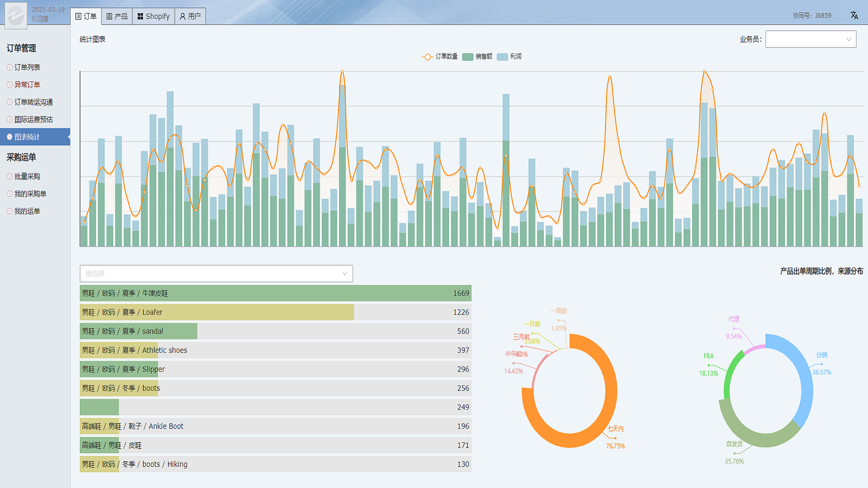Click the FBA donut label
The width and height of the screenshot is (868, 488).
pyautogui.click(x=709, y=356)
